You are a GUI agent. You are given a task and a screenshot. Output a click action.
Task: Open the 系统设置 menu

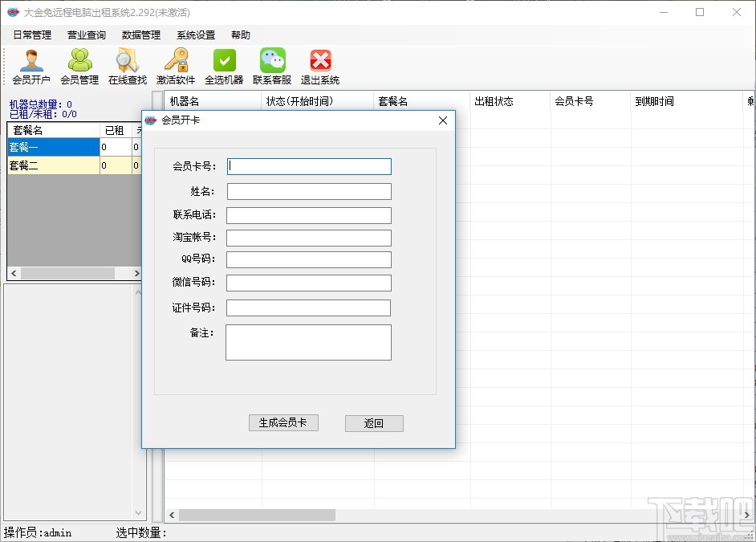pyautogui.click(x=194, y=35)
